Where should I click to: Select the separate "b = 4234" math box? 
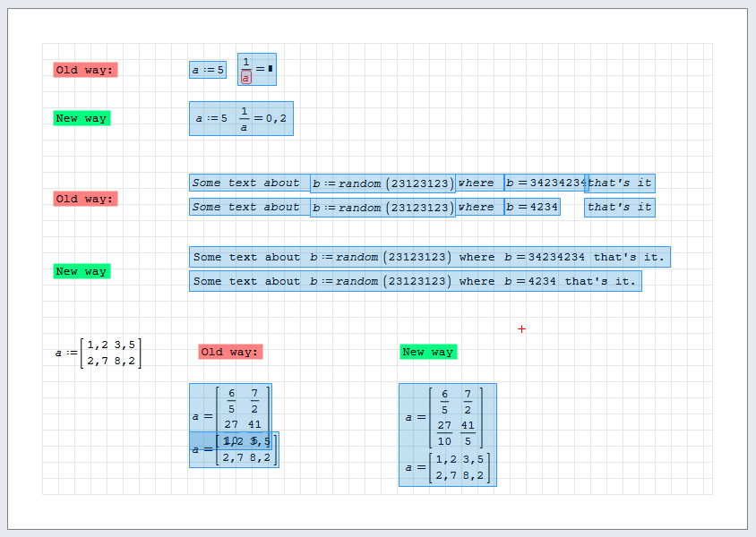tap(532, 208)
